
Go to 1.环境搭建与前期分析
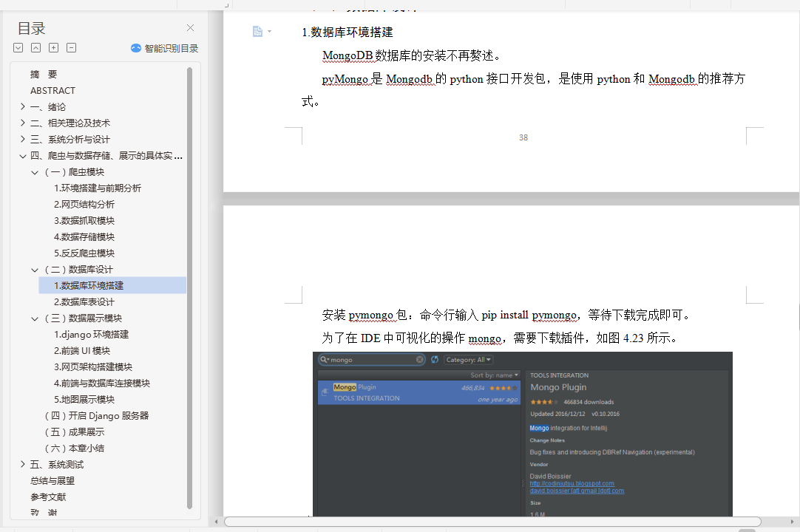(x=98, y=188)
